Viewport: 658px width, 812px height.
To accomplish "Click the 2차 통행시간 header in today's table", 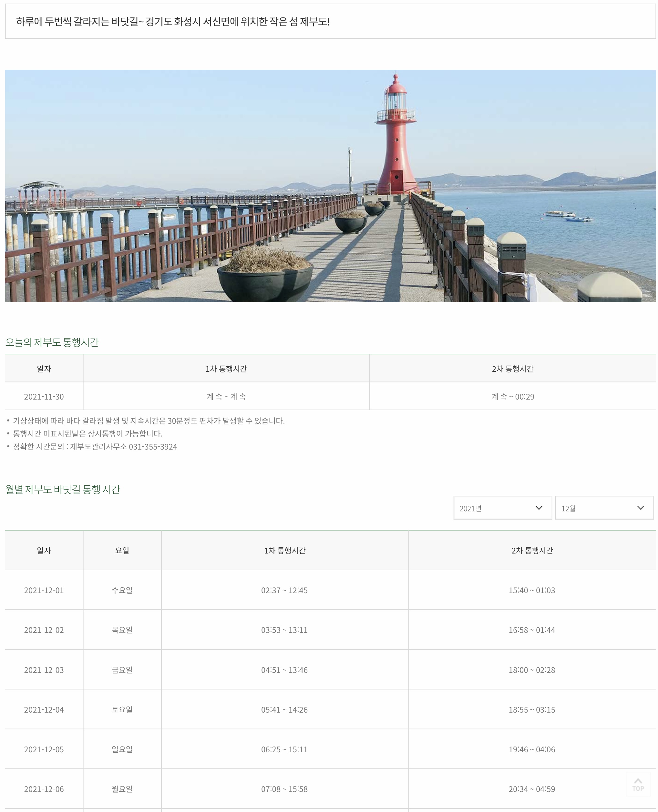I will tap(512, 369).
